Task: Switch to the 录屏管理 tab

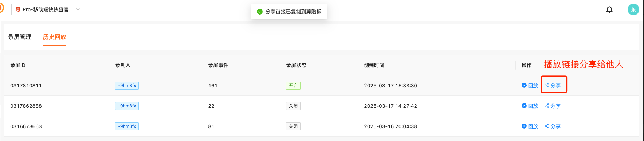Action: pos(20,37)
